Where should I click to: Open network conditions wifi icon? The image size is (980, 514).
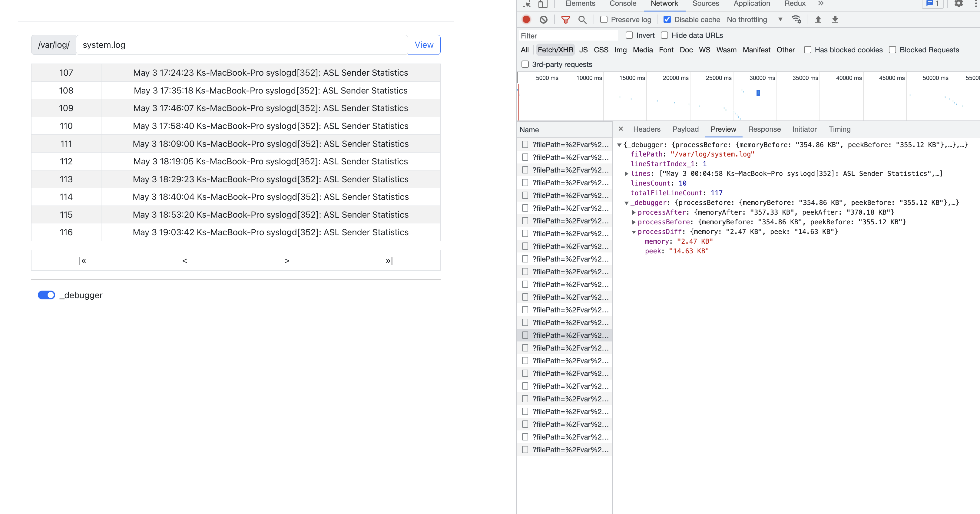coord(796,19)
